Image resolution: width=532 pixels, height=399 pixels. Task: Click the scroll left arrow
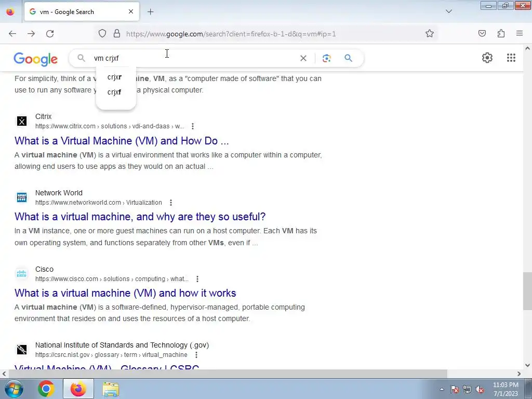(4, 374)
